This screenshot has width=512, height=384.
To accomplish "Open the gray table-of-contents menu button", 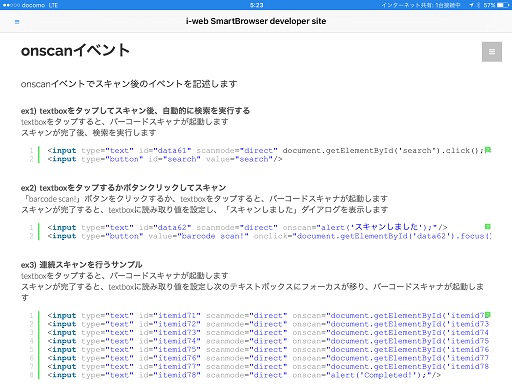I will (x=492, y=52).
